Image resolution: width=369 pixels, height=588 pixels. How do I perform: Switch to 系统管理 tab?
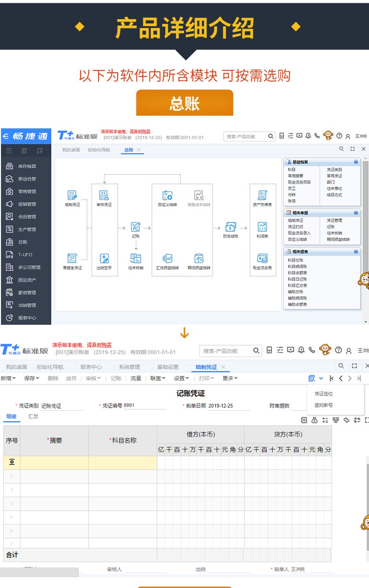129,367
